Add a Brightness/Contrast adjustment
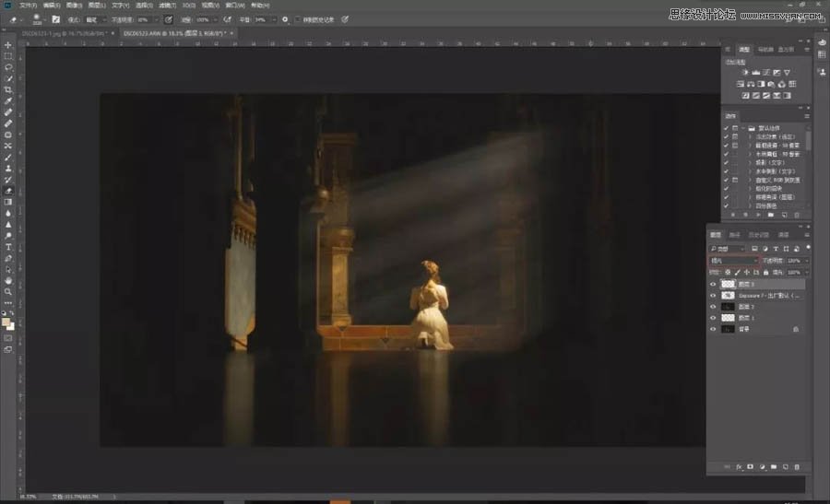 746,72
